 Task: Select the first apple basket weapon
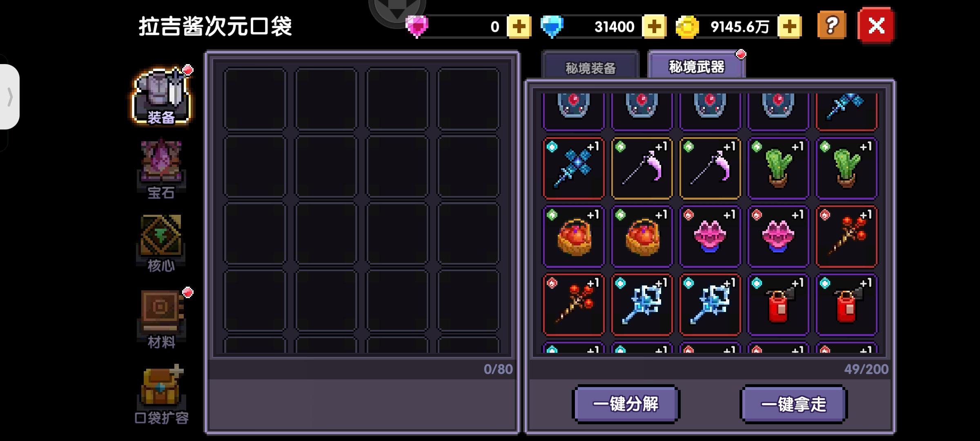click(x=574, y=236)
